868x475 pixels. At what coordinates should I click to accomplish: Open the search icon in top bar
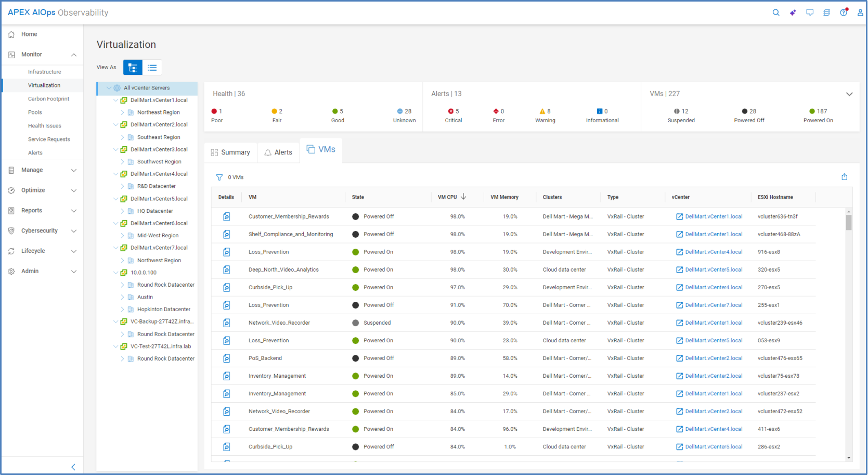776,12
